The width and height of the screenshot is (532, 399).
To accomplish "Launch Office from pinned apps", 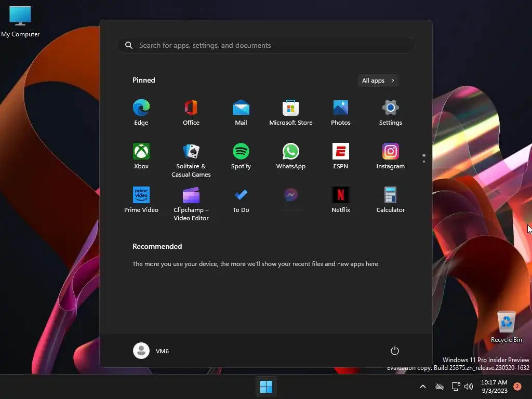I will pyautogui.click(x=191, y=112).
